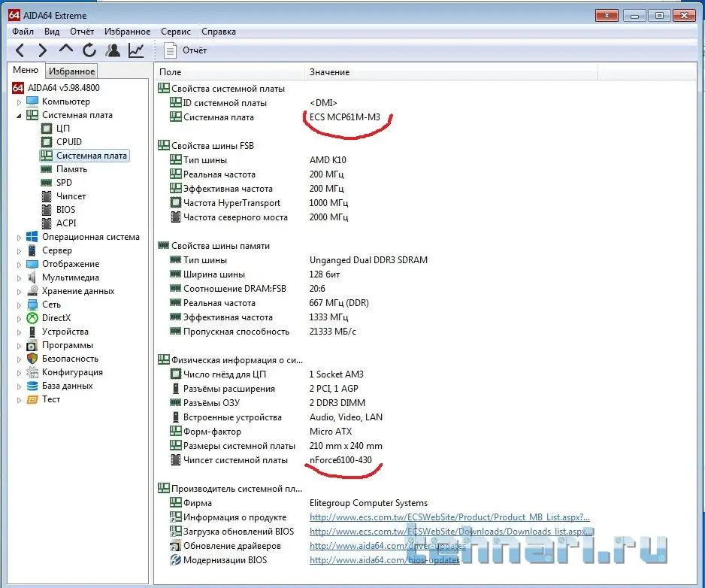
Task: Open the graph chart toolbar icon
Action: [136, 50]
